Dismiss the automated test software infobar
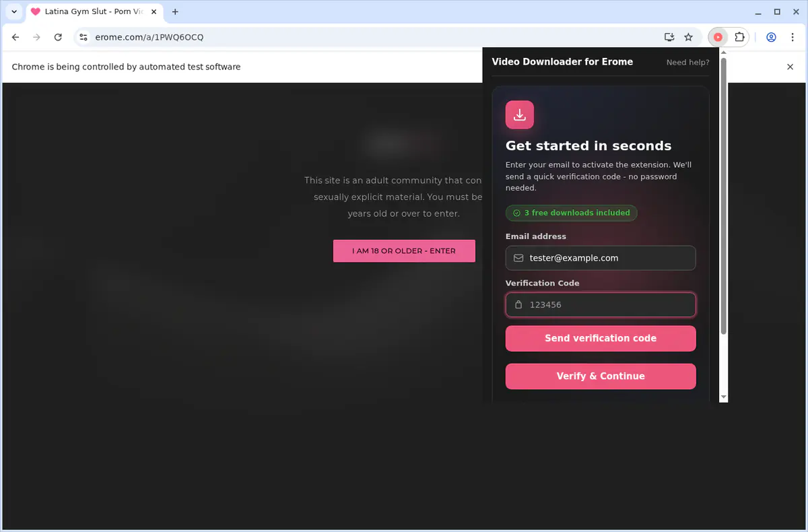808x532 pixels. point(790,67)
